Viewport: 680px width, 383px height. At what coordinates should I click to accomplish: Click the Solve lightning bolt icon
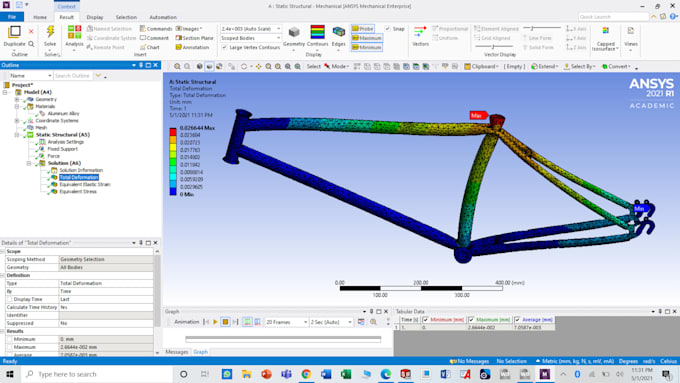50,31
